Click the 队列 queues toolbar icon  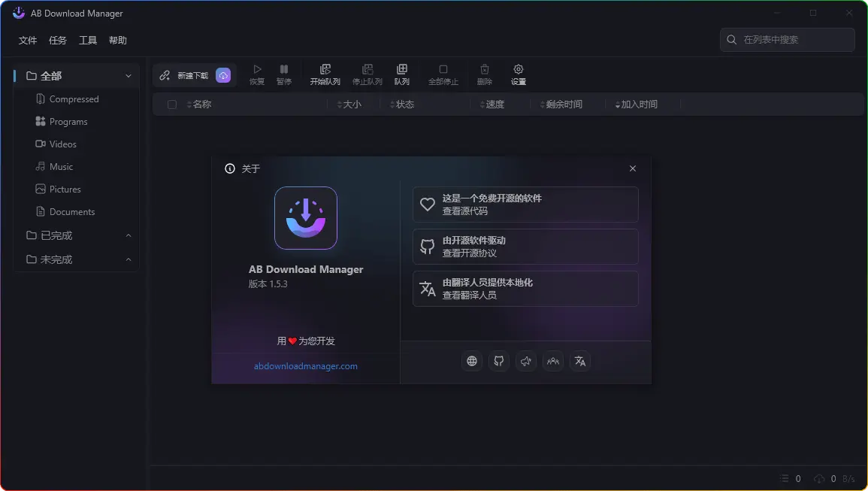click(x=401, y=74)
